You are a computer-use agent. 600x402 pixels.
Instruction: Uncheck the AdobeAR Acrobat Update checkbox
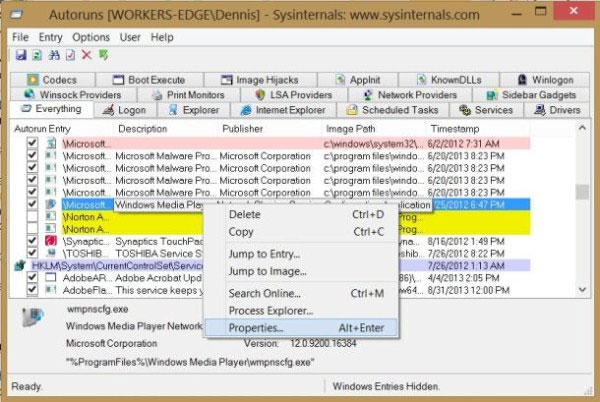coord(32,277)
